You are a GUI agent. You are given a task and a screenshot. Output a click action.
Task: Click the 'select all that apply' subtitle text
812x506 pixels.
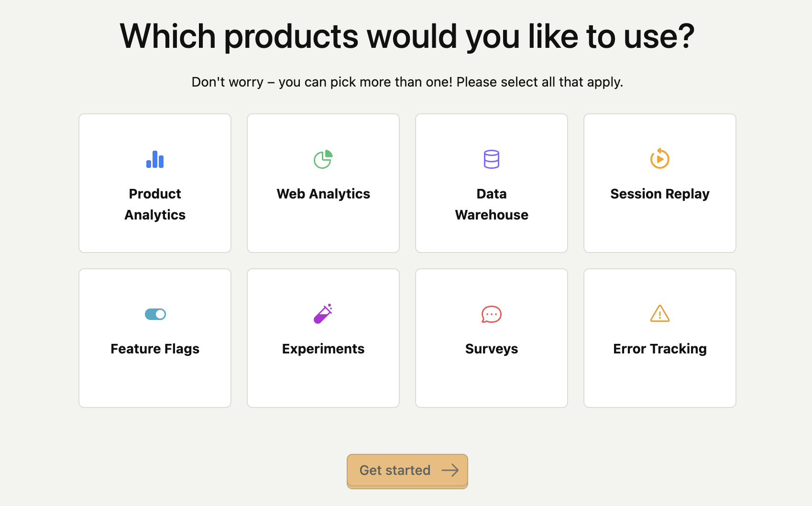coord(407,82)
